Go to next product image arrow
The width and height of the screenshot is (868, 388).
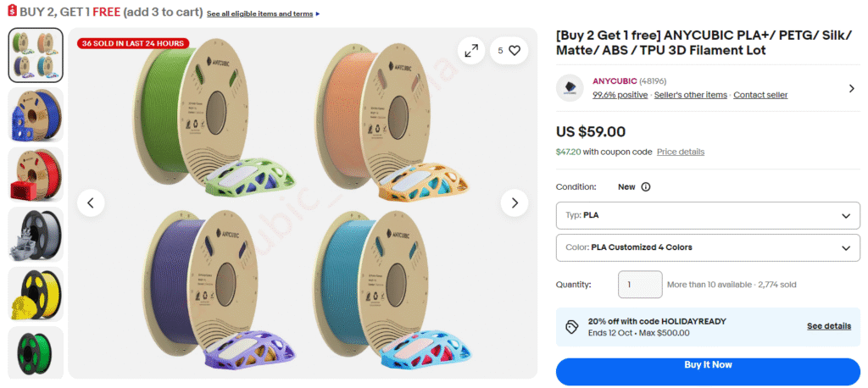514,202
